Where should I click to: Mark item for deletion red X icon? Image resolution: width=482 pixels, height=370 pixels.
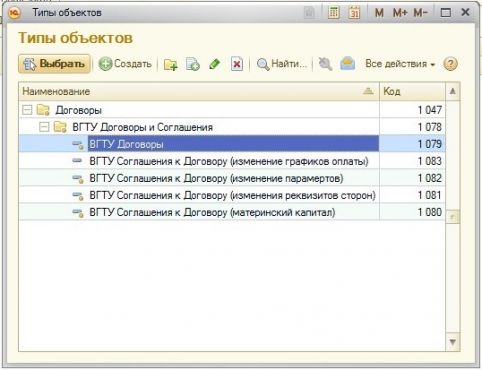click(x=237, y=64)
